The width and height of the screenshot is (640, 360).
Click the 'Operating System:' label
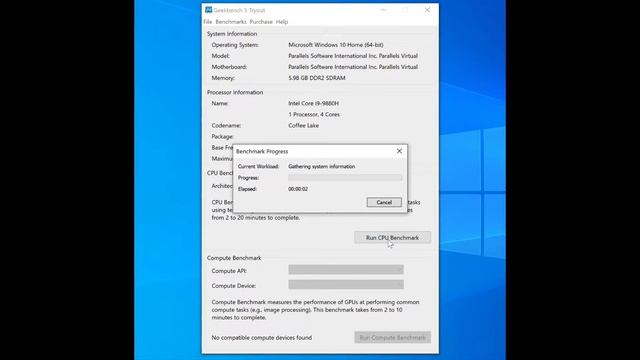pos(235,45)
